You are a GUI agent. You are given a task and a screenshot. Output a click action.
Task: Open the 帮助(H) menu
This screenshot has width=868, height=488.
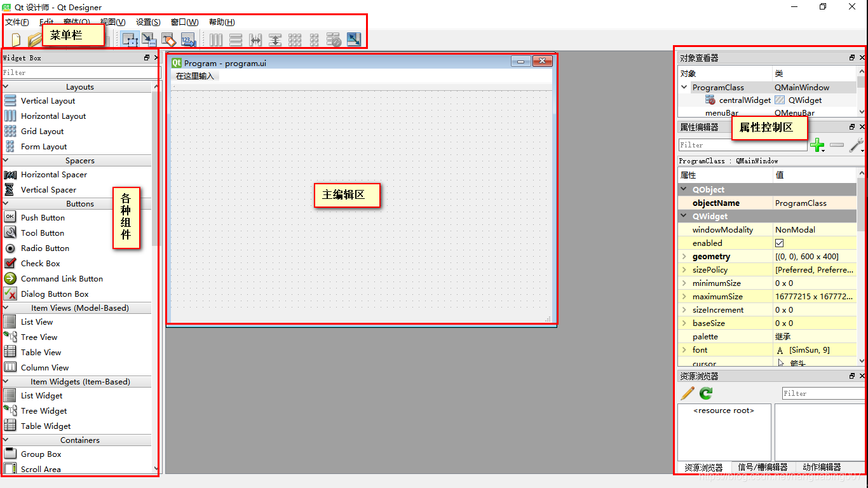coord(222,22)
